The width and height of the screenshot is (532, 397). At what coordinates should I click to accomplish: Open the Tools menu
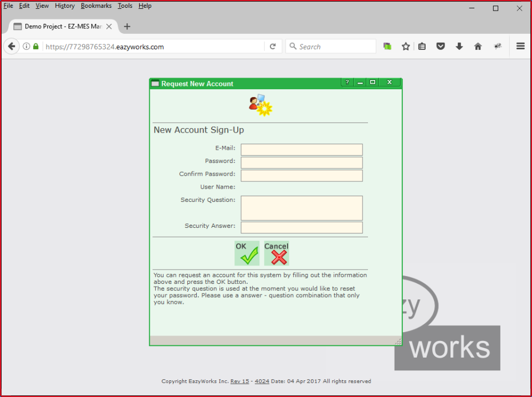125,6
